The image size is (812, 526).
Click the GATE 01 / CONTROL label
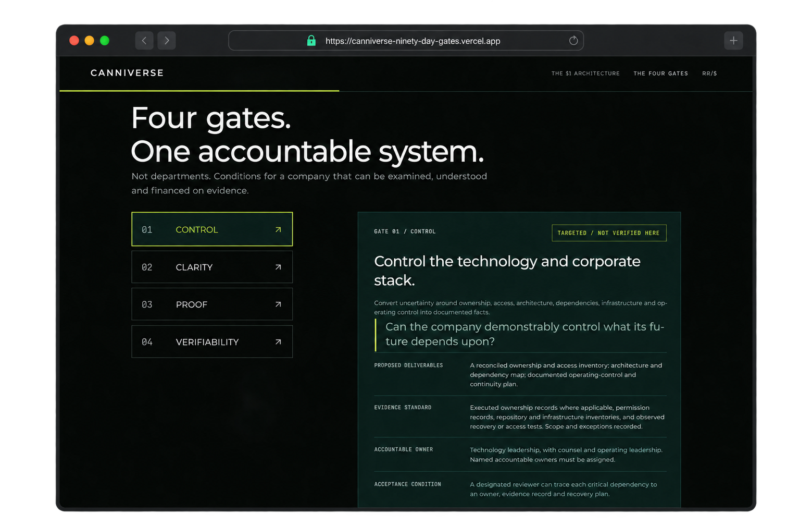pyautogui.click(x=405, y=231)
